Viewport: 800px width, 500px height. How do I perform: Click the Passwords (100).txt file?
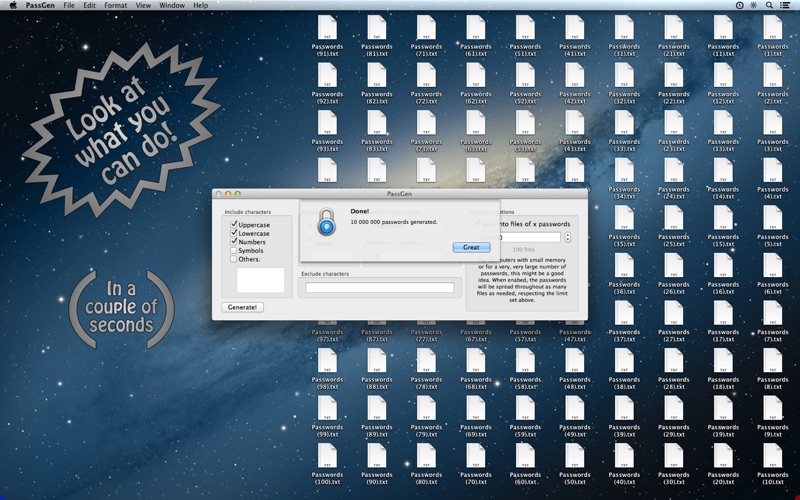(x=327, y=456)
